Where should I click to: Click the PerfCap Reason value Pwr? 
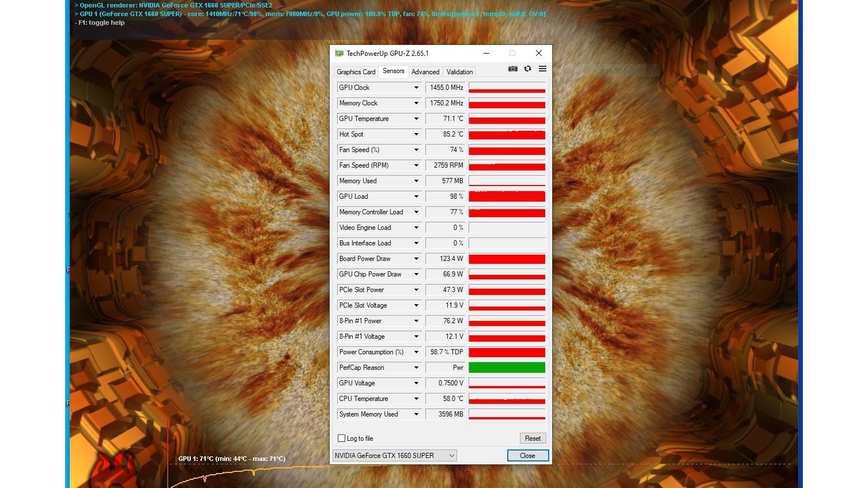pyautogui.click(x=445, y=368)
